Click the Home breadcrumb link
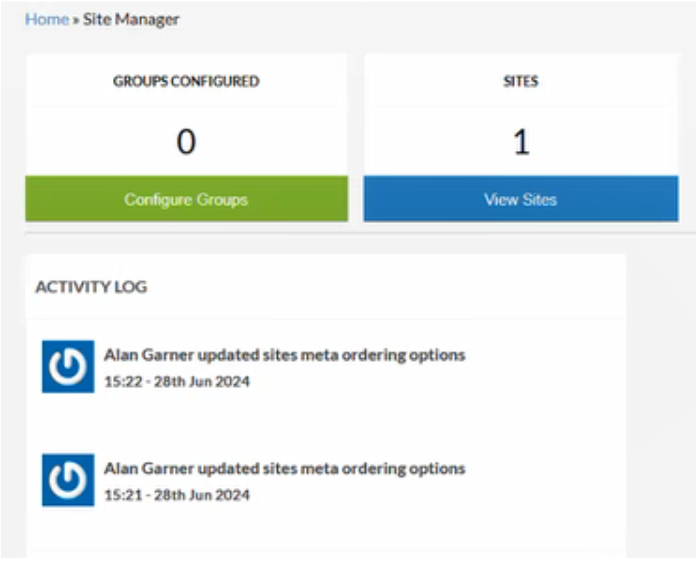Screen dimensions: 696x562 coord(46,19)
